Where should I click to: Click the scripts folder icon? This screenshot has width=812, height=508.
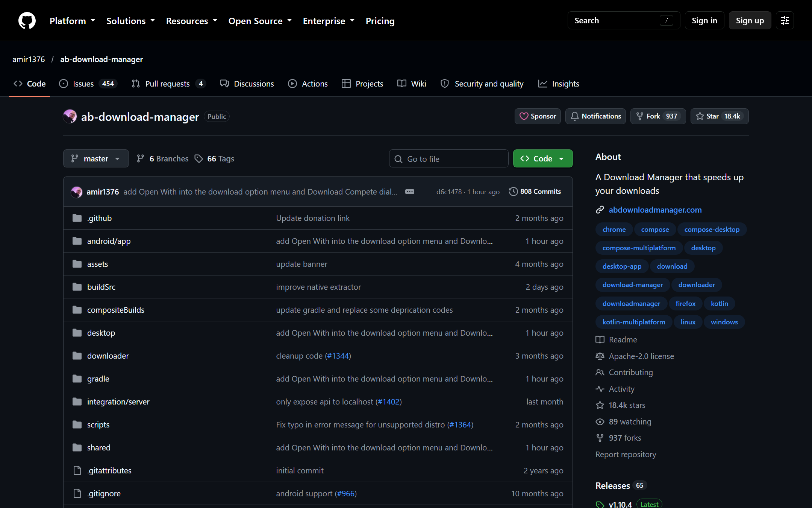[77, 424]
